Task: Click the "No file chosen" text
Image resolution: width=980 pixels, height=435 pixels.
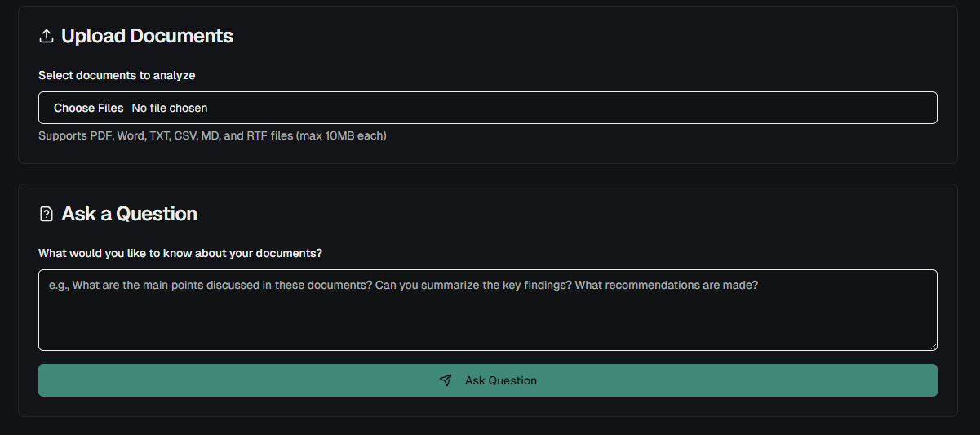Action: (x=170, y=108)
